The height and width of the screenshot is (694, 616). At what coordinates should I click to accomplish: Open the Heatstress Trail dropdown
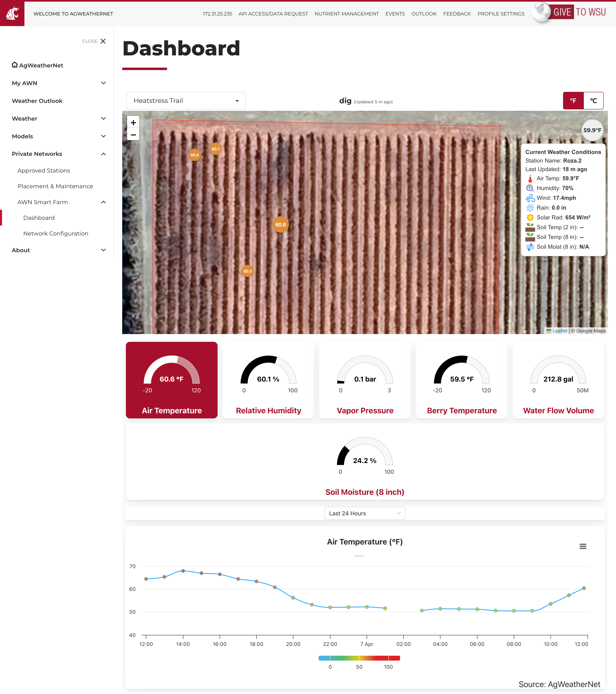186,100
